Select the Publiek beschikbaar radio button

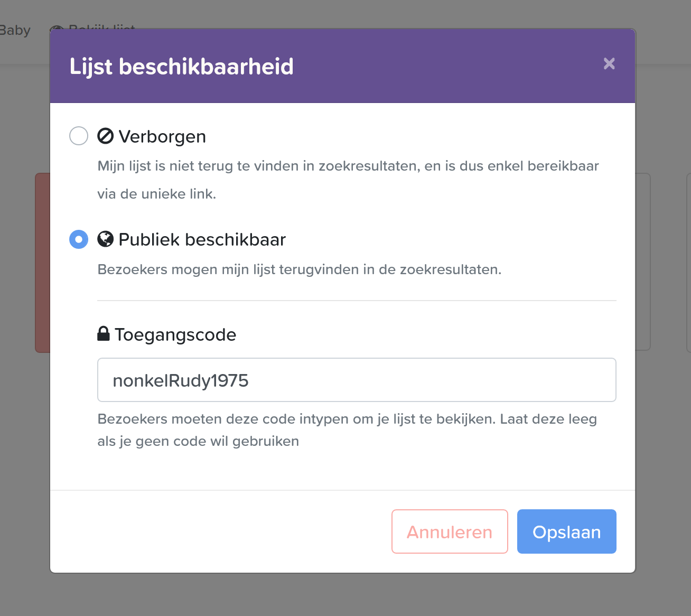[x=79, y=239]
